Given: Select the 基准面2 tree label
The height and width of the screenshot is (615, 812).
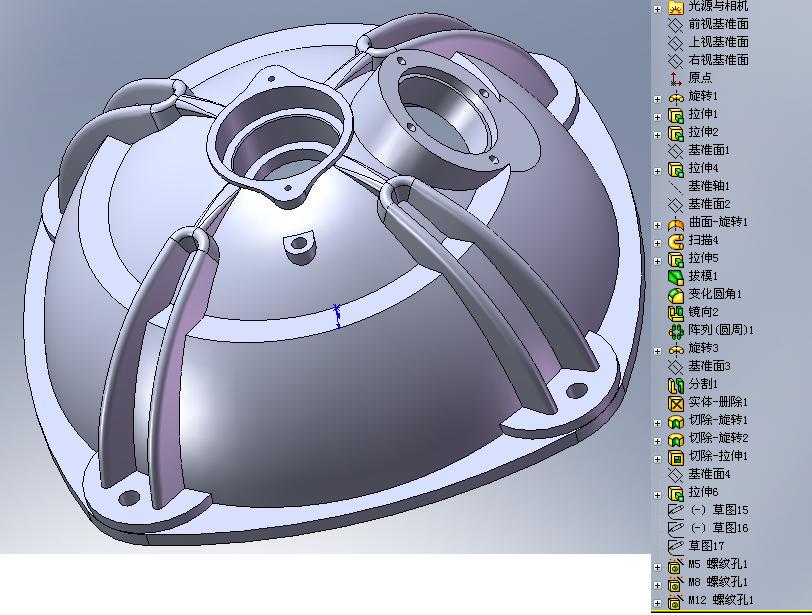Looking at the screenshot, I should tap(709, 204).
